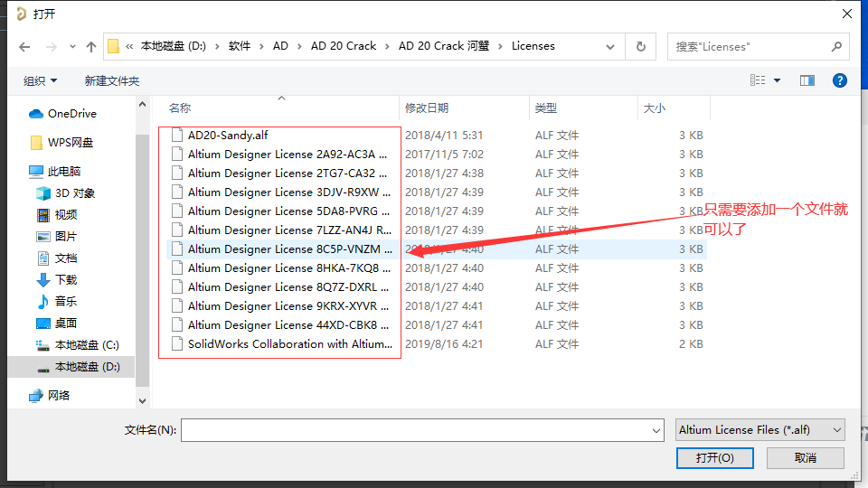The height and width of the screenshot is (488, 868).
Task: Expand hidden path chevron at address start
Action: click(129, 46)
